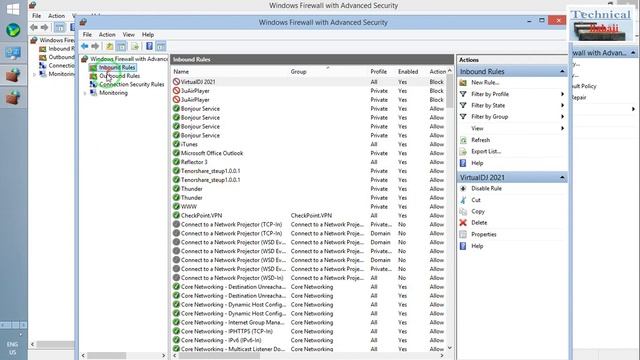Click back arrow in background window toolbar

(34, 27)
